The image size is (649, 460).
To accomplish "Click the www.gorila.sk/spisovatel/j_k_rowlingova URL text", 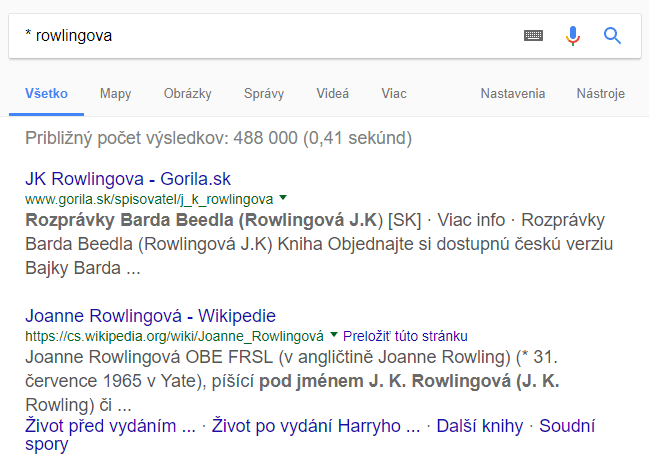I will tap(149, 200).
